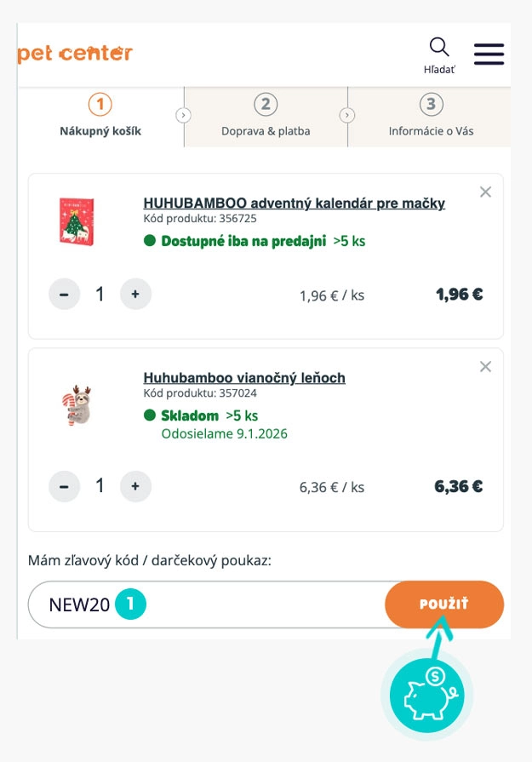Open the hamburger menu

click(489, 54)
